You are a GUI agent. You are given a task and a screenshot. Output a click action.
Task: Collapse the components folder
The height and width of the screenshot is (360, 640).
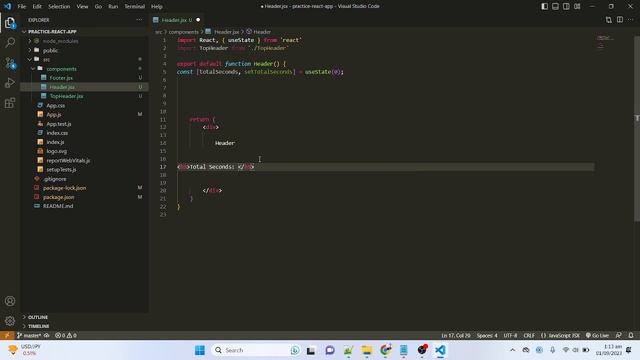click(x=61, y=69)
